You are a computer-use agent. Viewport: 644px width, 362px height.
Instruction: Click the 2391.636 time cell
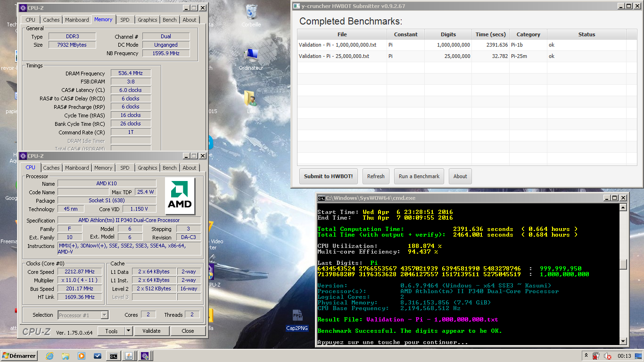click(491, 45)
